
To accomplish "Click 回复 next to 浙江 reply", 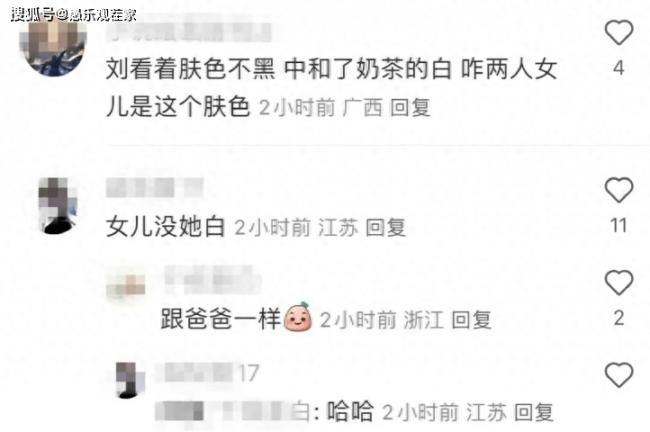I will 471,320.
